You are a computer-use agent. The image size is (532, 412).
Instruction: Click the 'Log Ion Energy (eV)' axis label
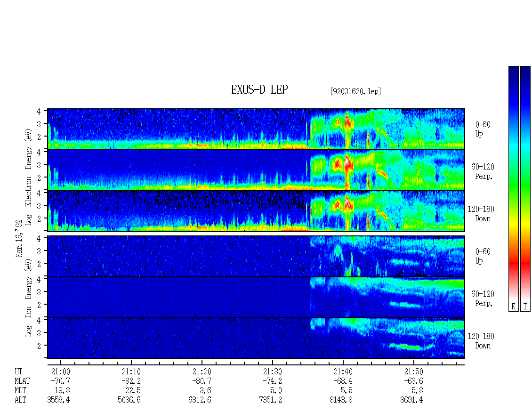29,298
